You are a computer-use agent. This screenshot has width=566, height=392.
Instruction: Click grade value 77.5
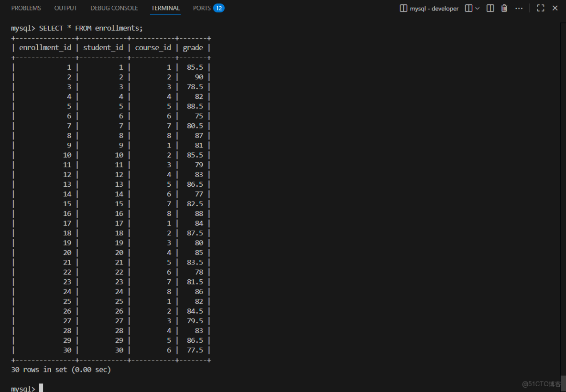(195, 350)
